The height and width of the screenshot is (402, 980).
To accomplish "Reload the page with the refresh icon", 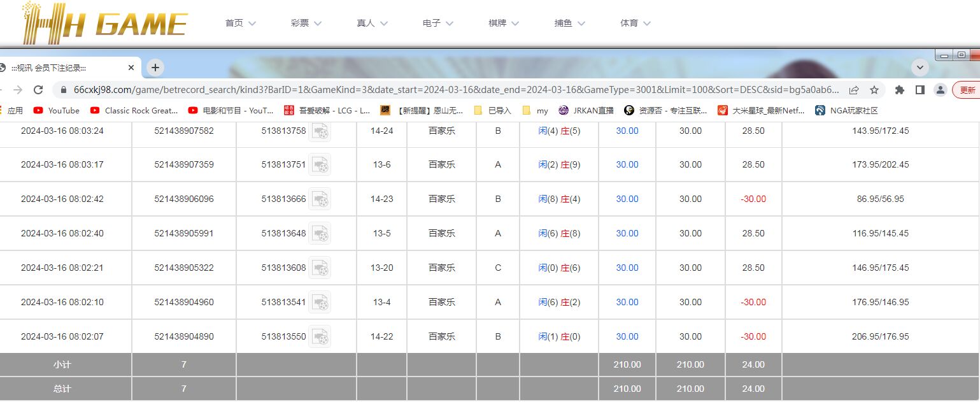I will (38, 90).
